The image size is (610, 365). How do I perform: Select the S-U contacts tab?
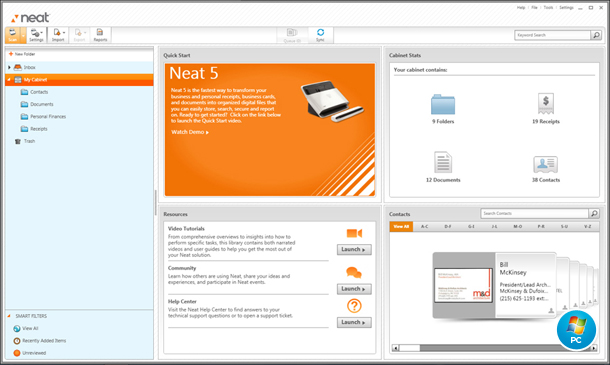coord(564,226)
